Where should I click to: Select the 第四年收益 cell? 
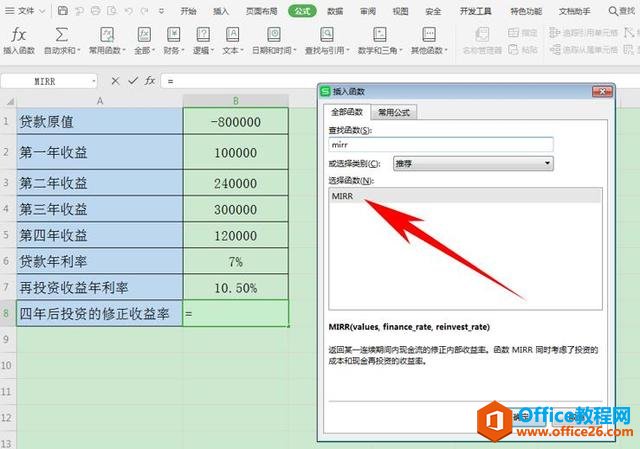click(x=100, y=235)
